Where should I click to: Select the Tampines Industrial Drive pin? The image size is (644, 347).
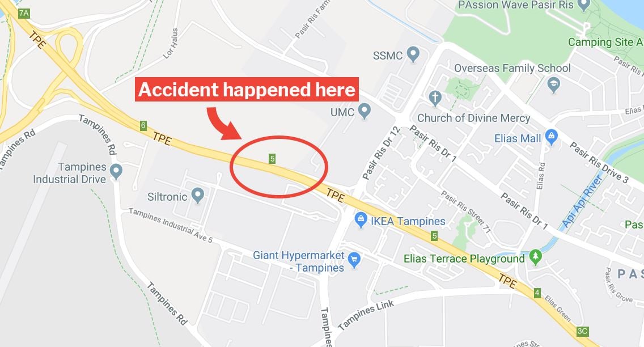(116, 172)
